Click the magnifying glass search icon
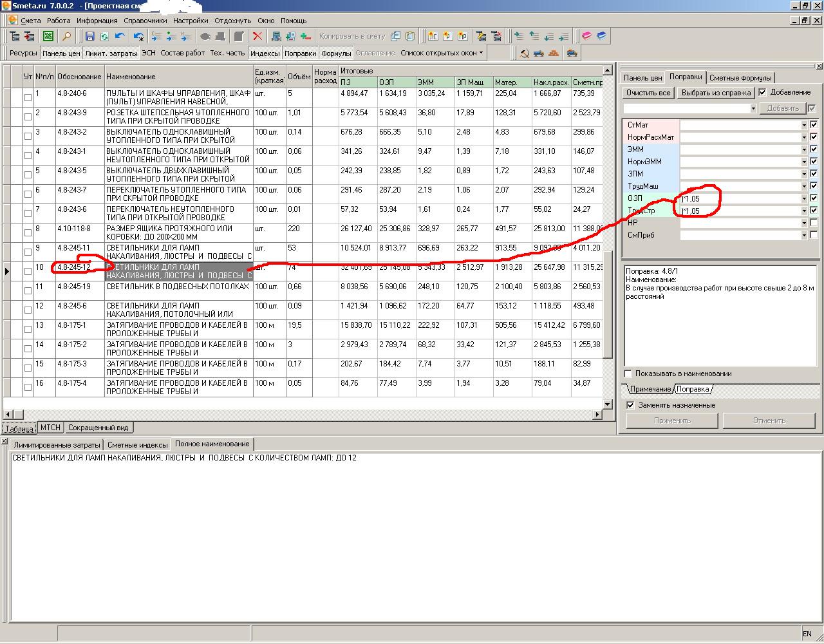 pos(66,36)
